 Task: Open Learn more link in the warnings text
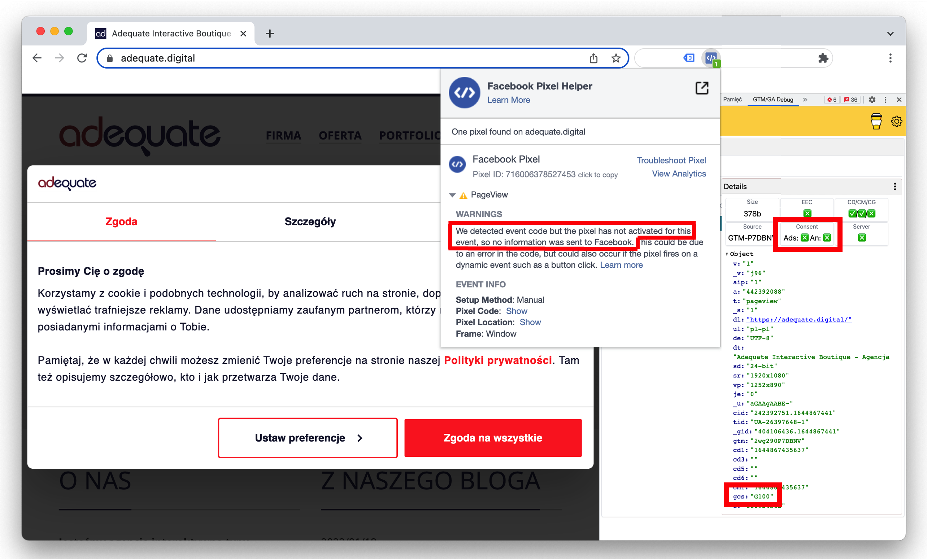point(622,266)
